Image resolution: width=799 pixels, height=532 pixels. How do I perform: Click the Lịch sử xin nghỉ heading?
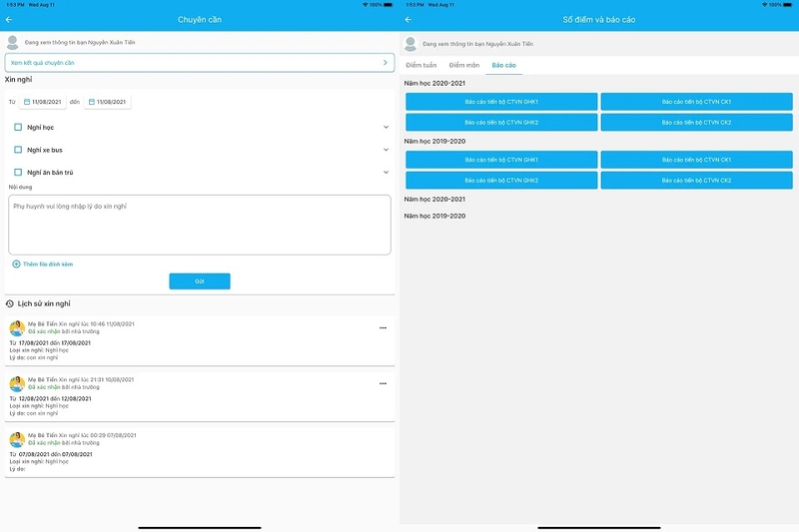(x=44, y=303)
